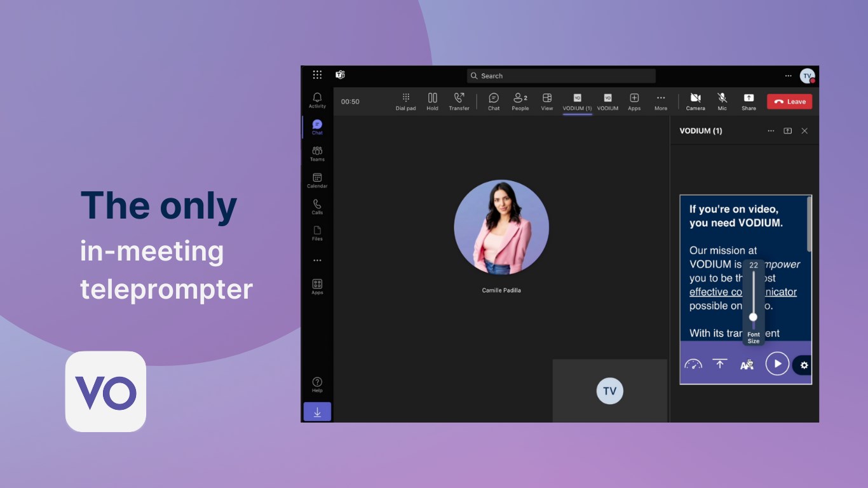The width and height of the screenshot is (868, 488).
Task: Put the call on Hold
Action: pyautogui.click(x=432, y=102)
